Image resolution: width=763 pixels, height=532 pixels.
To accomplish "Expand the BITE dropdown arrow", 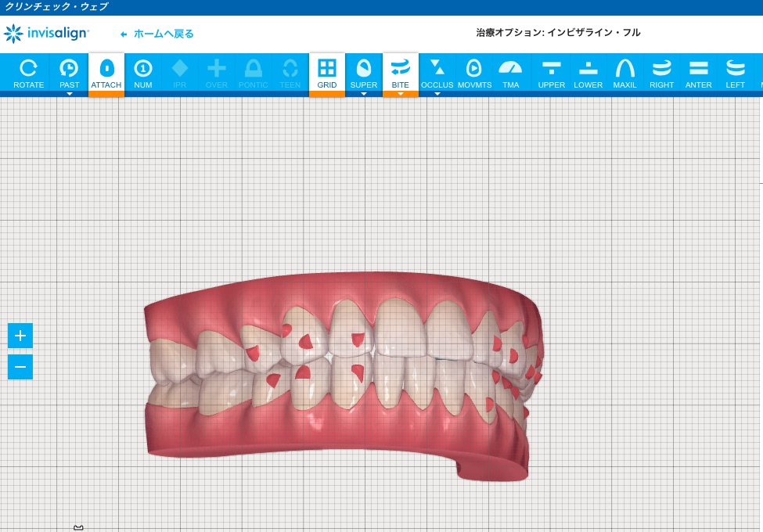I will [x=401, y=94].
